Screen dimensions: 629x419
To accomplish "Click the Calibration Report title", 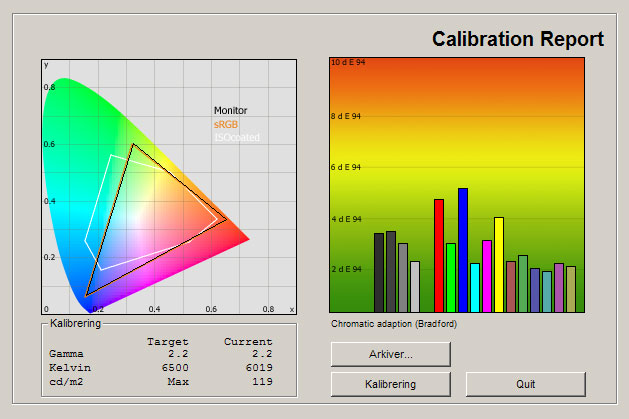I will tap(518, 39).
